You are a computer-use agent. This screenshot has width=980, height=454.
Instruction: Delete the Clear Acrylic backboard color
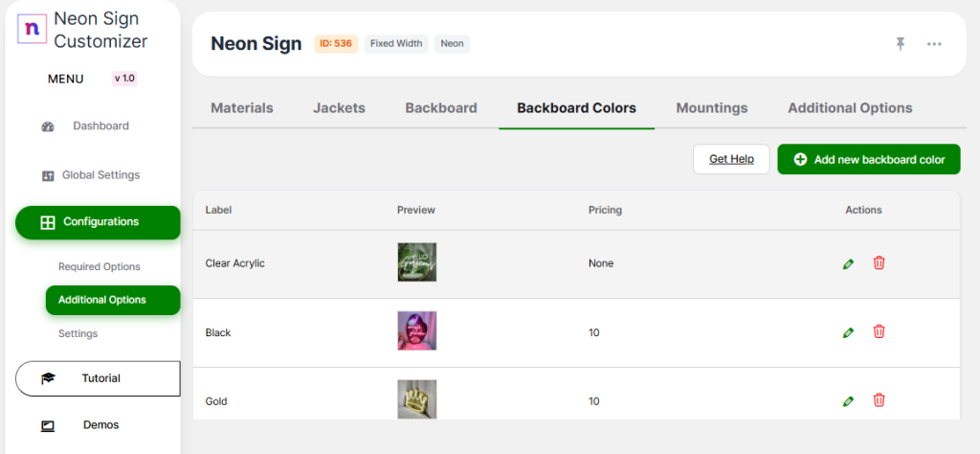tap(879, 262)
